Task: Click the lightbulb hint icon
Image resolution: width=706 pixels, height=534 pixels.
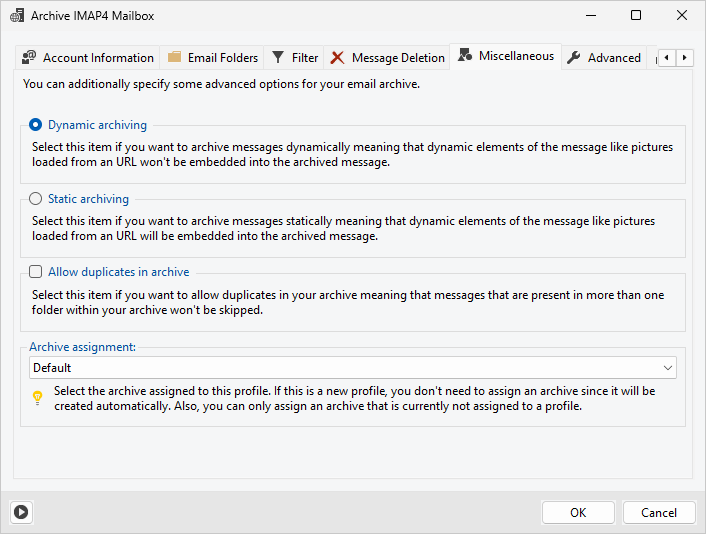Action: click(x=38, y=398)
